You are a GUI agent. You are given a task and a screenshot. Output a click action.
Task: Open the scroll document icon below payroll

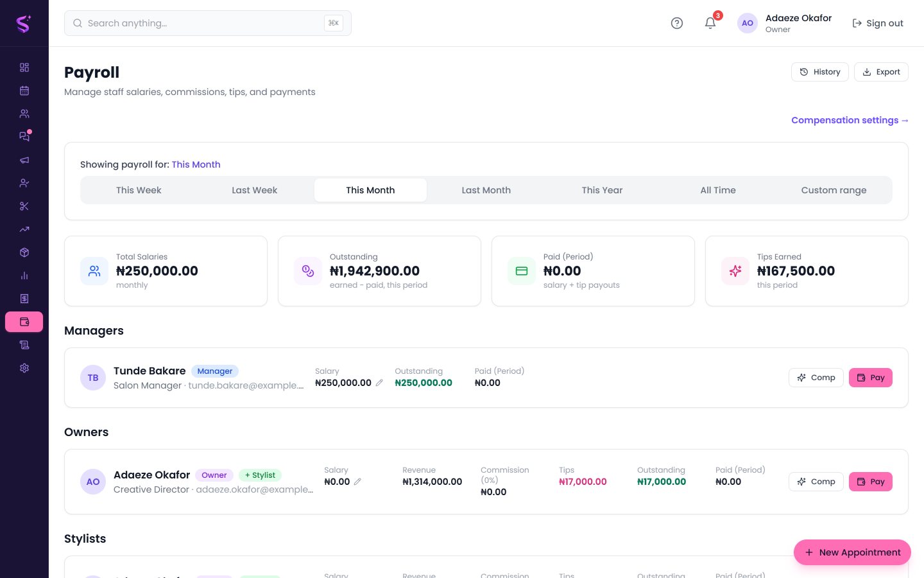24,345
